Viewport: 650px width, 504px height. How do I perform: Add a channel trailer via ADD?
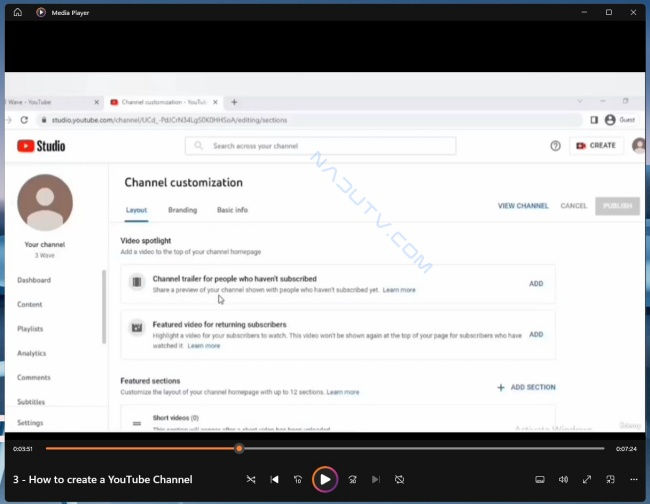[x=536, y=284]
